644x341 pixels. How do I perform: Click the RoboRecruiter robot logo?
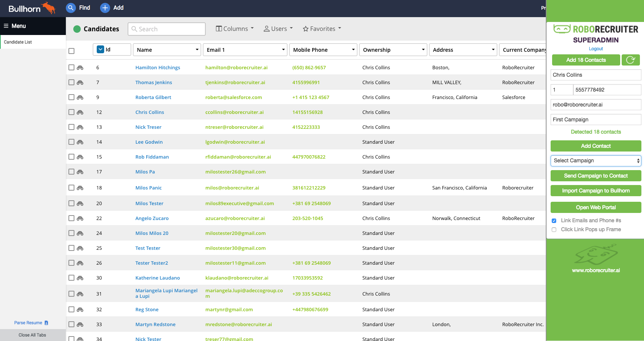click(562, 29)
